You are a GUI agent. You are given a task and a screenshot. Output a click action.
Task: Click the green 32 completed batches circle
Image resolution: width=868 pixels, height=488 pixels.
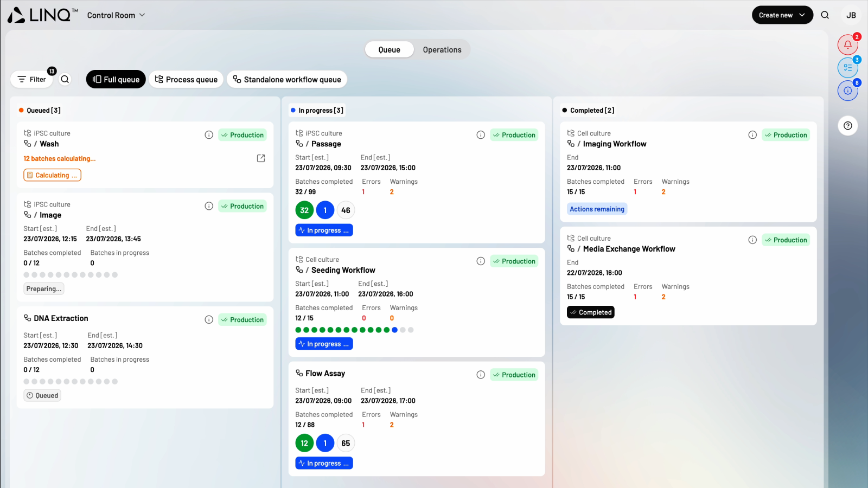[x=304, y=210]
